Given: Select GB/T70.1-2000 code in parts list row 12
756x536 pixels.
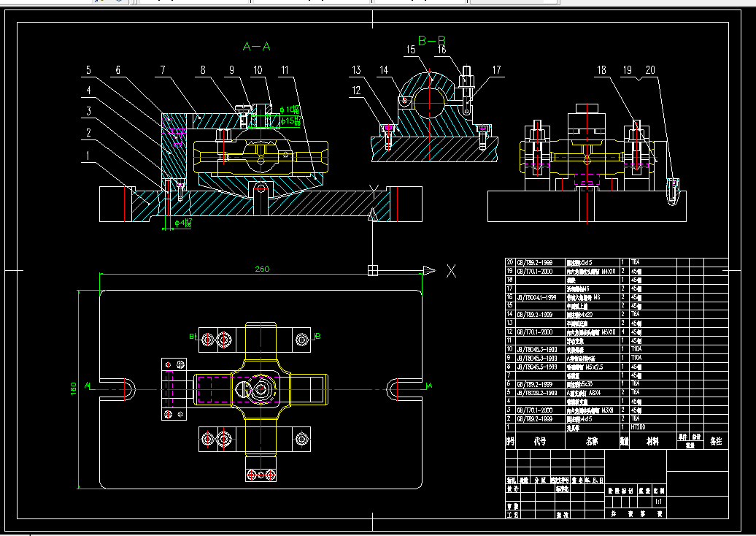Looking at the screenshot, I should click(x=535, y=332).
